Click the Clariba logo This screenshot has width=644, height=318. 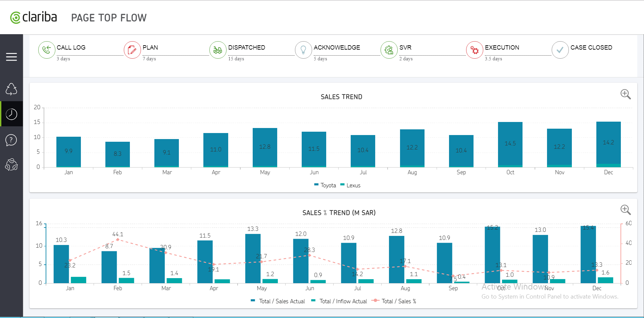(34, 17)
